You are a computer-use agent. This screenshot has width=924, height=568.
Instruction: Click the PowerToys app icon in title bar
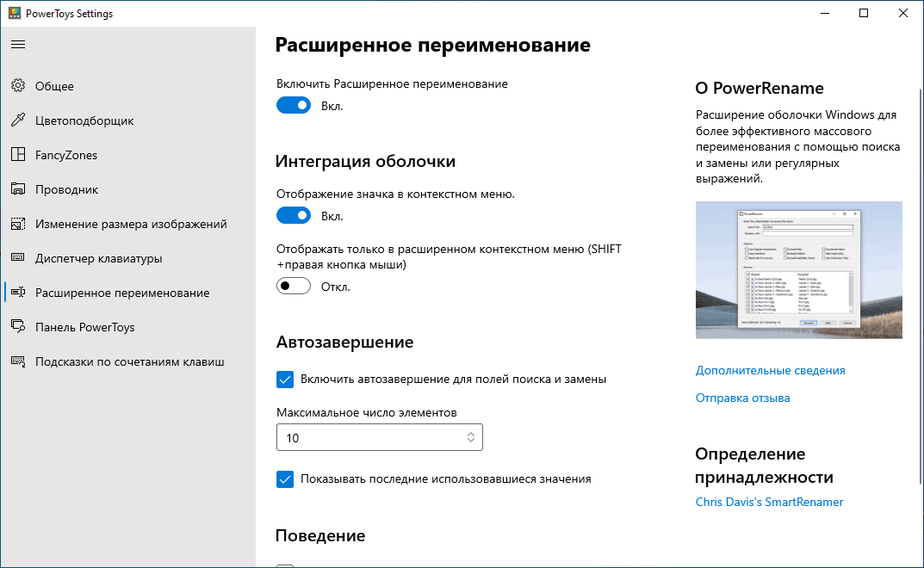[14, 13]
